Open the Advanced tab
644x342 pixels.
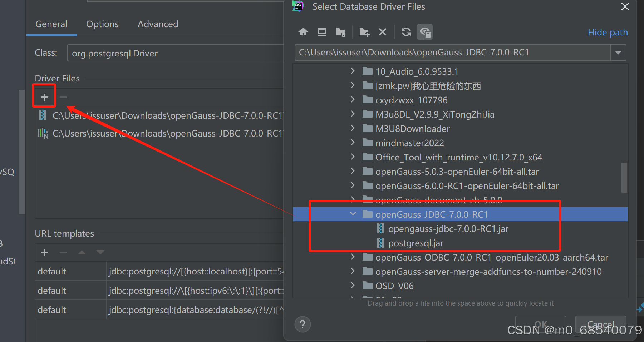coord(158,24)
